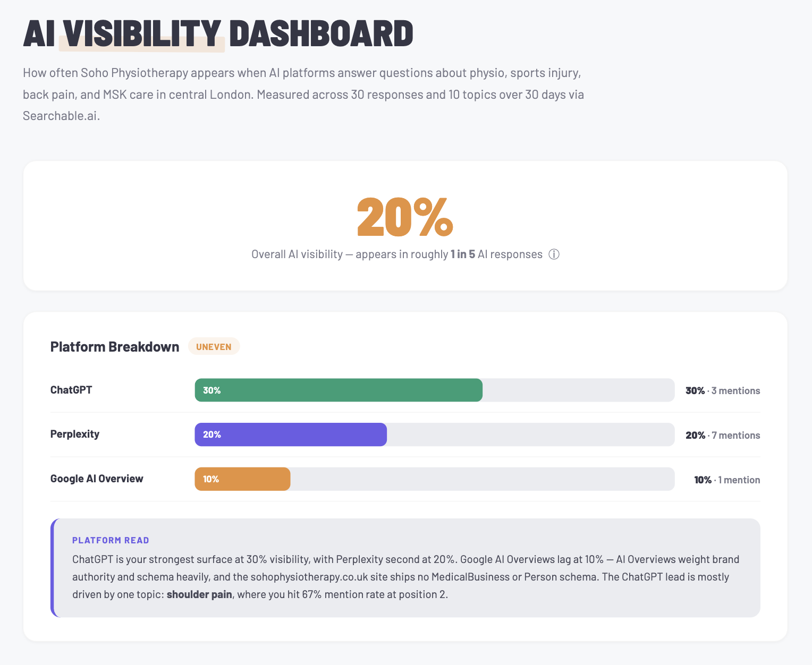This screenshot has width=812, height=665.
Task: Click the AI Visibility Dashboard title
Action: 218,33
